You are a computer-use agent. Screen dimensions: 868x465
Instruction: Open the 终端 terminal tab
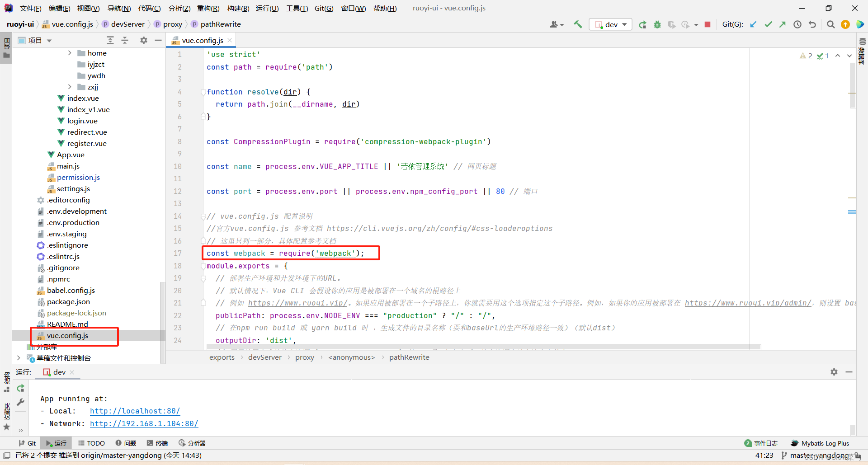157,443
